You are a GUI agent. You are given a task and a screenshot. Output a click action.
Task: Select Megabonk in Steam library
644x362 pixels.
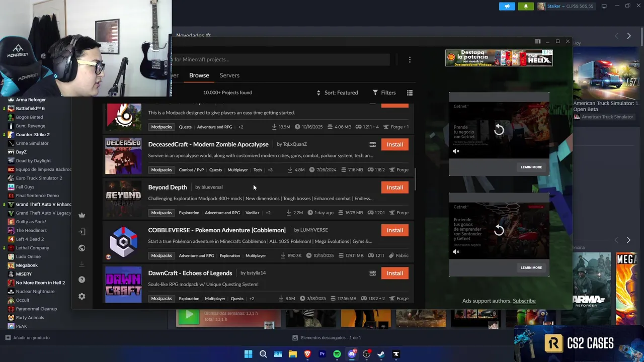click(27, 265)
